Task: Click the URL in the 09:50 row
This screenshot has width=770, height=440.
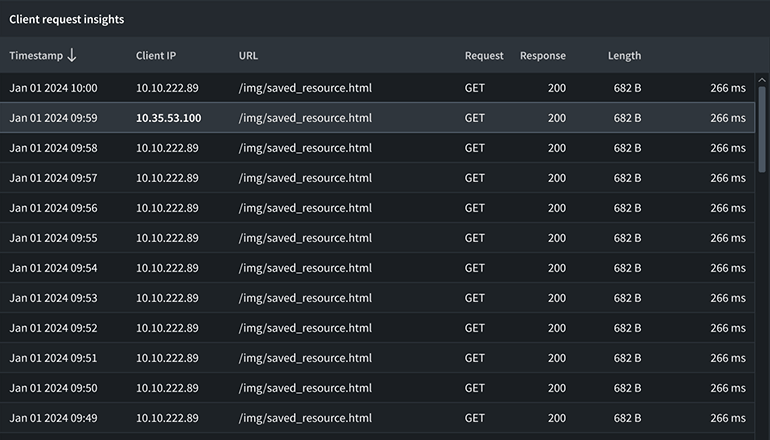Action: tap(305, 388)
